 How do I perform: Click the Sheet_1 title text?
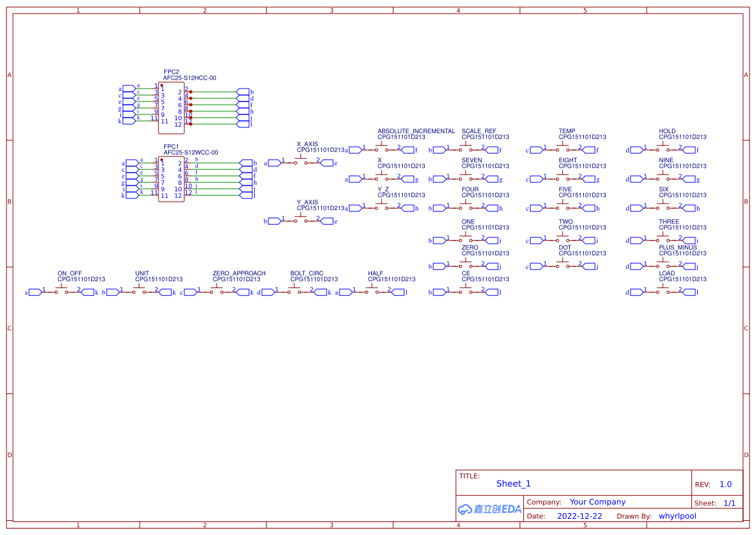[513, 483]
